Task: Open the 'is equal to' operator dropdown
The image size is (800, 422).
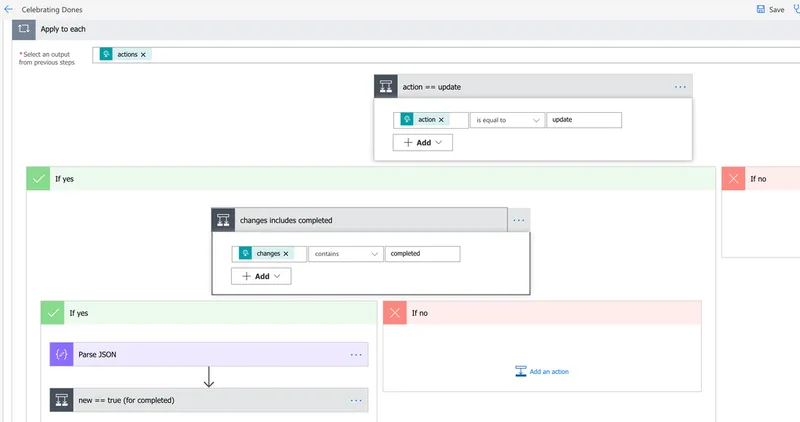Action: [x=507, y=120]
